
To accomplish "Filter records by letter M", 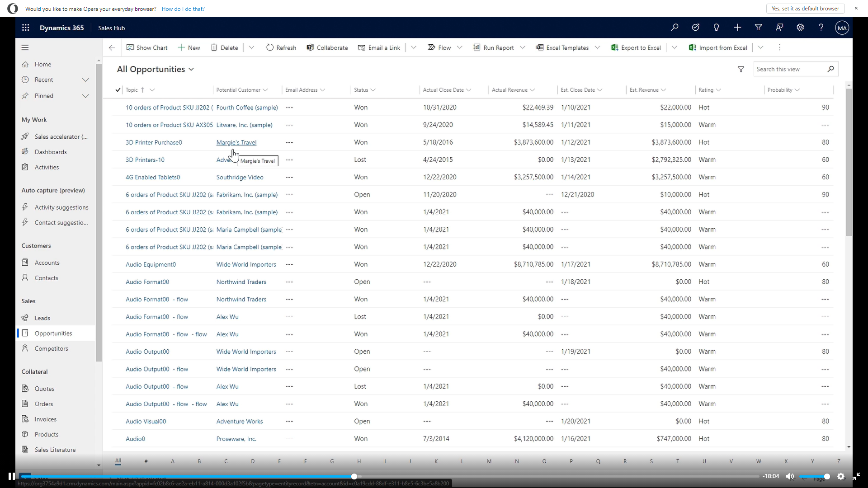I will (x=489, y=461).
